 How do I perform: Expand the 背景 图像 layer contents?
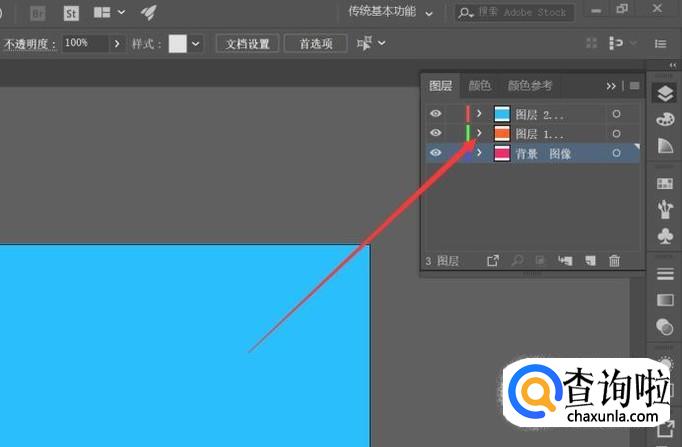(x=479, y=153)
